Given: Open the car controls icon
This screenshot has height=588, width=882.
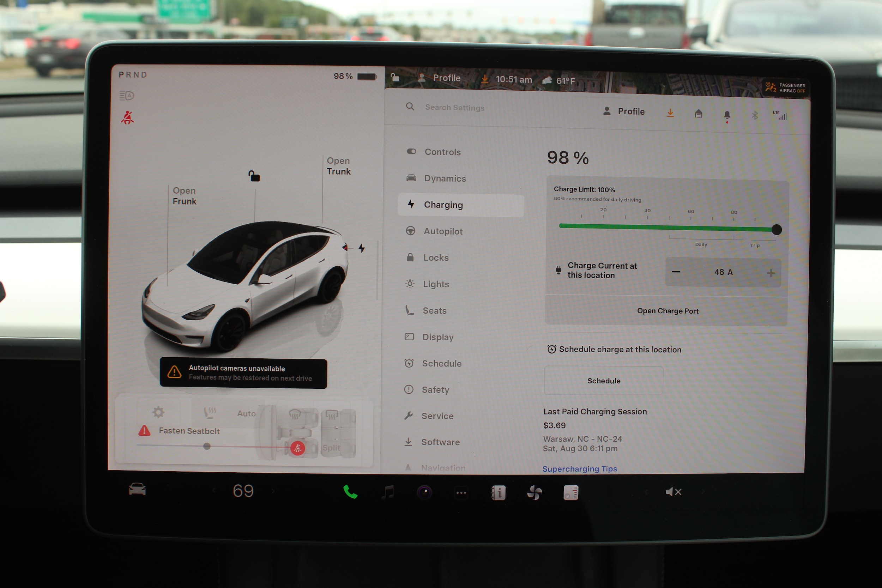Looking at the screenshot, I should (137, 489).
